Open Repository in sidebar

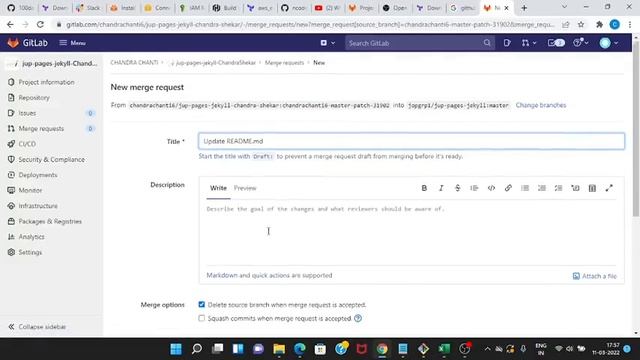tap(34, 98)
